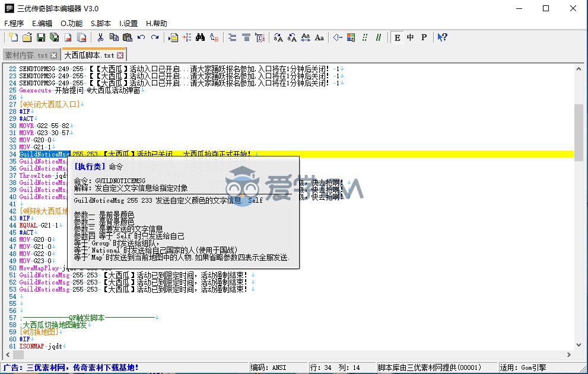Open the H.帮助 menu

(x=157, y=23)
